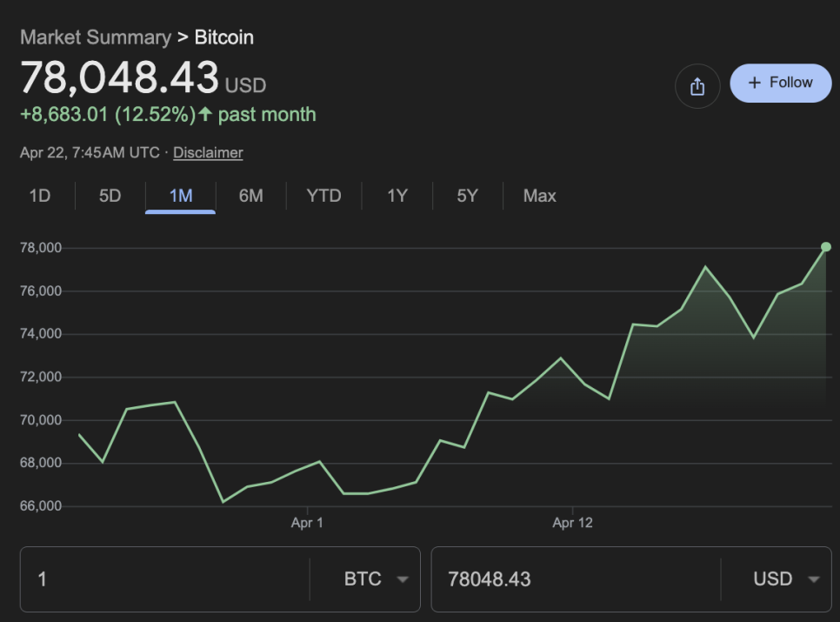Click the green up arrow by percentage
Image resolution: width=840 pixels, height=622 pixels.
click(205, 114)
